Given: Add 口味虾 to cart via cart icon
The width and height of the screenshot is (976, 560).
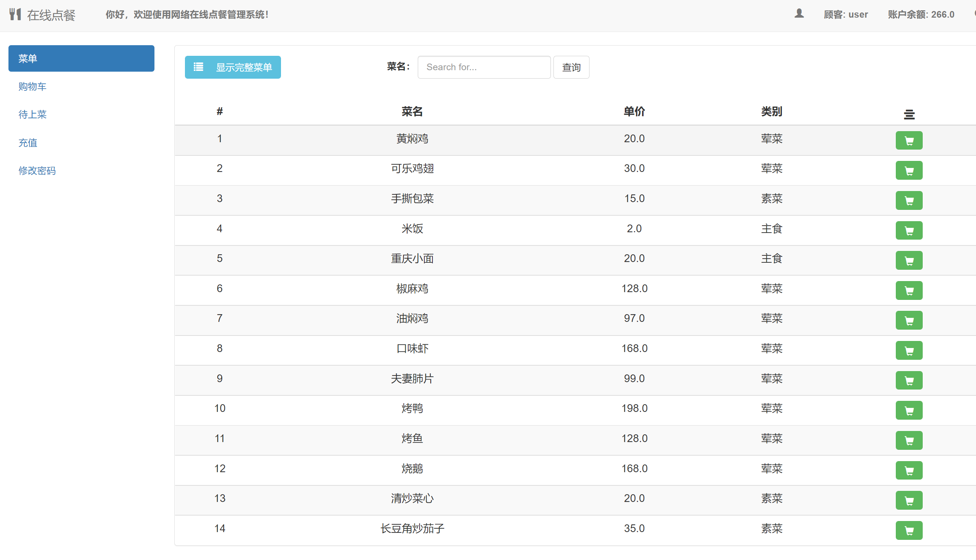Looking at the screenshot, I should click(909, 350).
